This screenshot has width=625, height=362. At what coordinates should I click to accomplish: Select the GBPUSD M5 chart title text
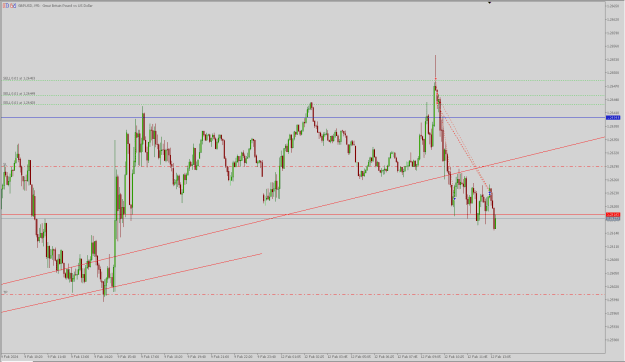[x=55, y=6]
